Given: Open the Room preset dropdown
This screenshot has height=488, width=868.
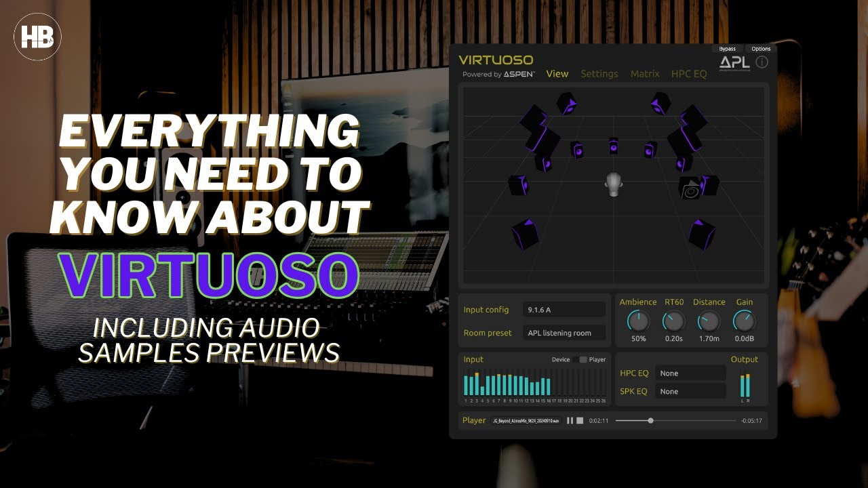Looking at the screenshot, I should click(564, 333).
